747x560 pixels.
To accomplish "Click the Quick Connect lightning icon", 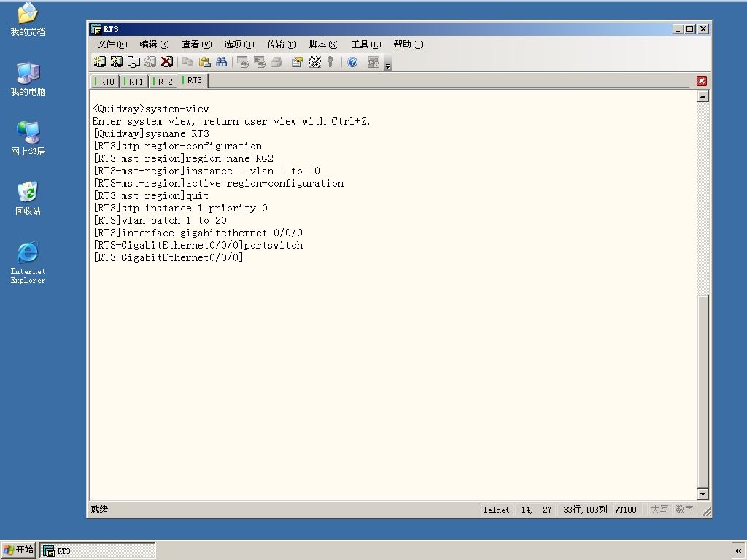I will point(116,62).
